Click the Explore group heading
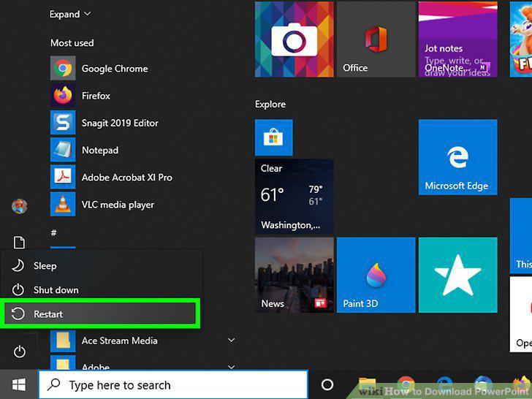 (x=270, y=104)
